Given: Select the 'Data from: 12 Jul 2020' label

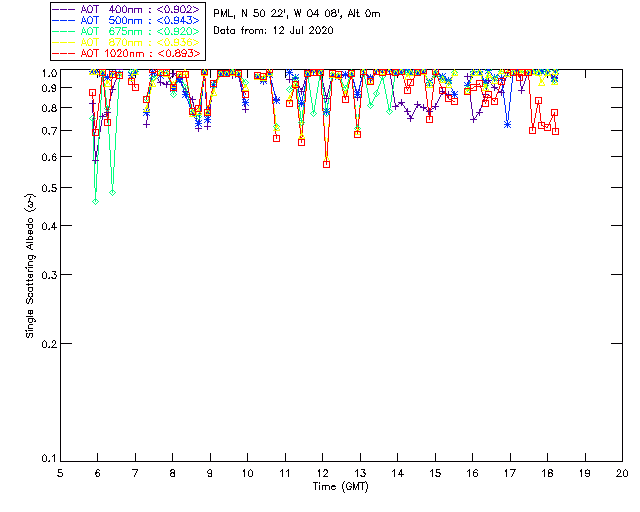Looking at the screenshot, I should point(273,31).
